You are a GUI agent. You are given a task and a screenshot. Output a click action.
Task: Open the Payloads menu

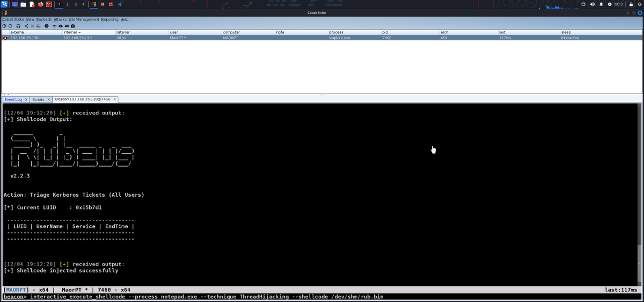(44, 19)
